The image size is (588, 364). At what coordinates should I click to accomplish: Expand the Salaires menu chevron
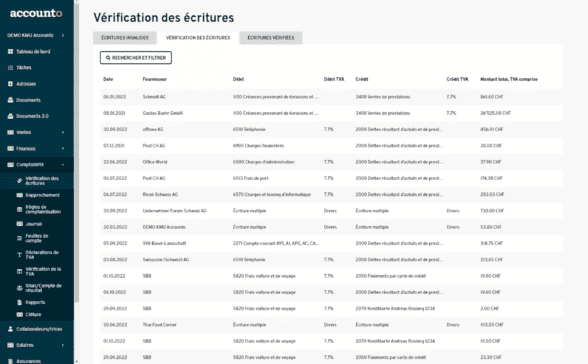click(63, 345)
